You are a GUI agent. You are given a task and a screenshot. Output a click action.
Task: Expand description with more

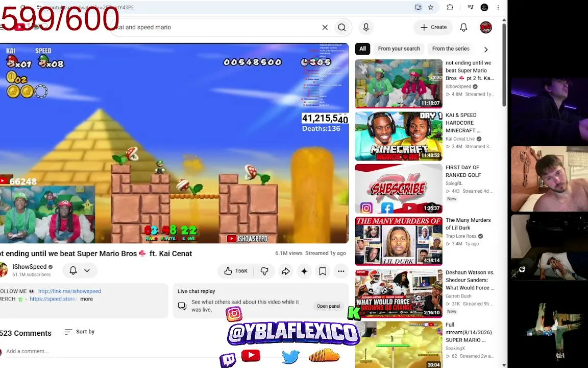pyautogui.click(x=86, y=299)
